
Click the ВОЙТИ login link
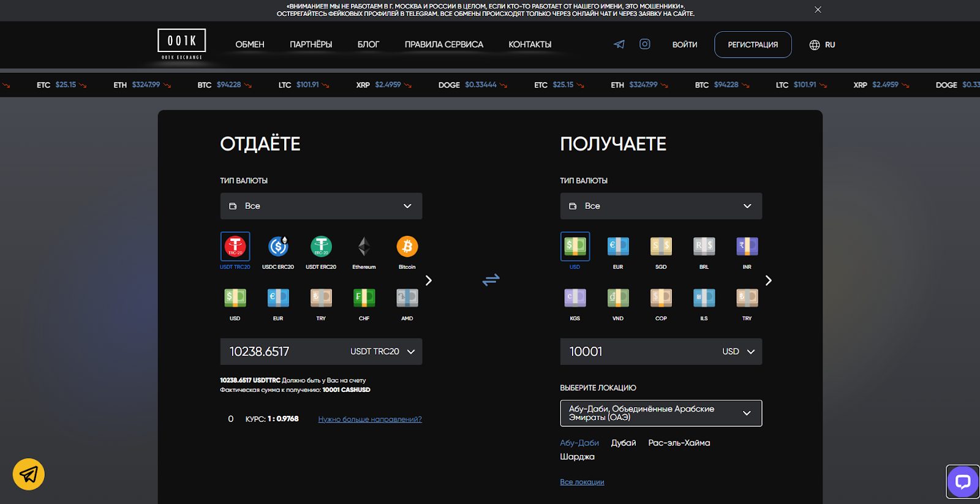pyautogui.click(x=685, y=45)
